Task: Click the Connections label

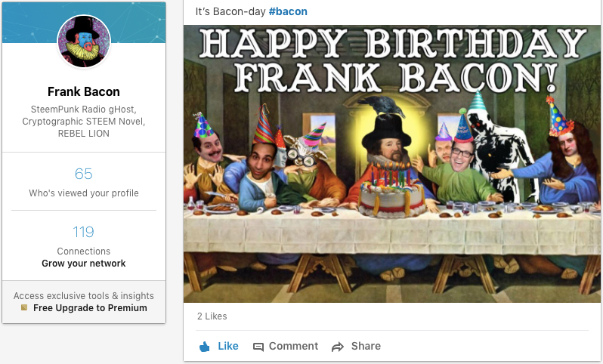Action: pyautogui.click(x=83, y=251)
